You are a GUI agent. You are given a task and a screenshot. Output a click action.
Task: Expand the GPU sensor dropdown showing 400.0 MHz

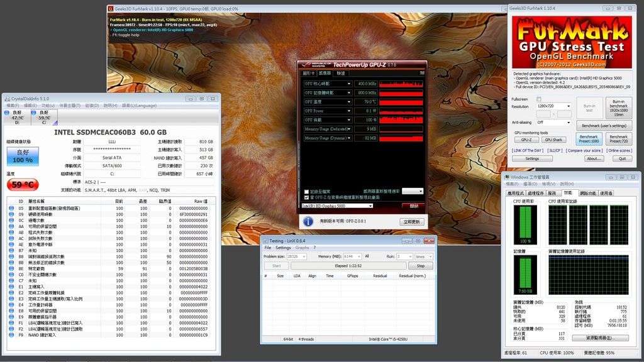click(349, 84)
